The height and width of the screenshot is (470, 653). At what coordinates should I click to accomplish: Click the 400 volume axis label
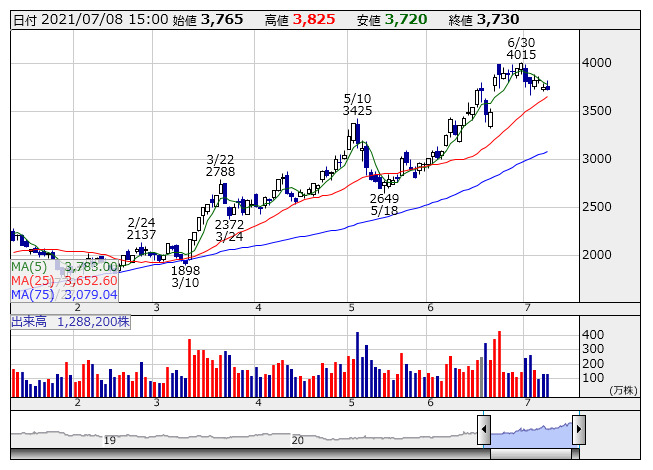[593, 335]
